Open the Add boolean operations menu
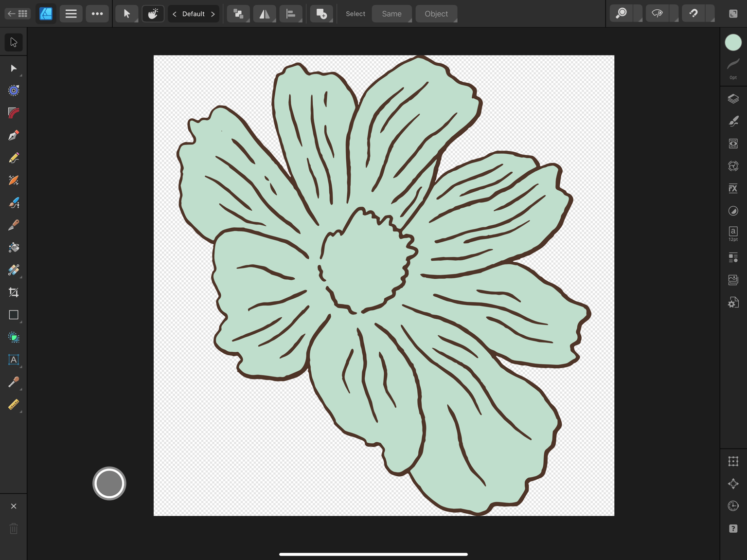The width and height of the screenshot is (747, 560). [321, 14]
